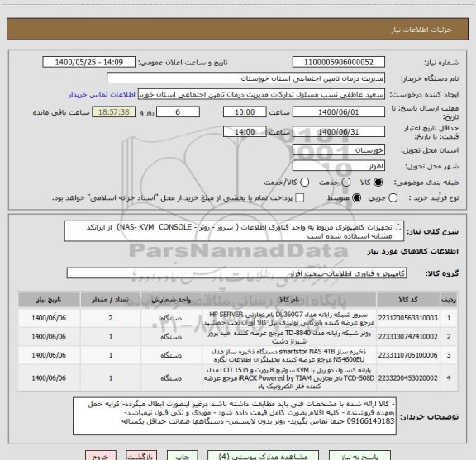Click the general need description text area
The height and width of the screenshot is (460, 476).
pos(234,231)
